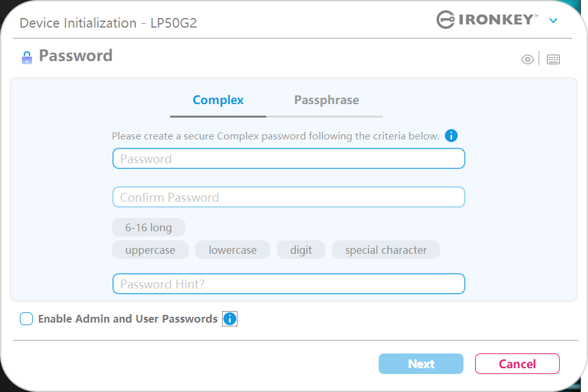Expand the dropdown chevron next to IronKey logo
Screen dimensions: 588x392
pyautogui.click(x=553, y=21)
